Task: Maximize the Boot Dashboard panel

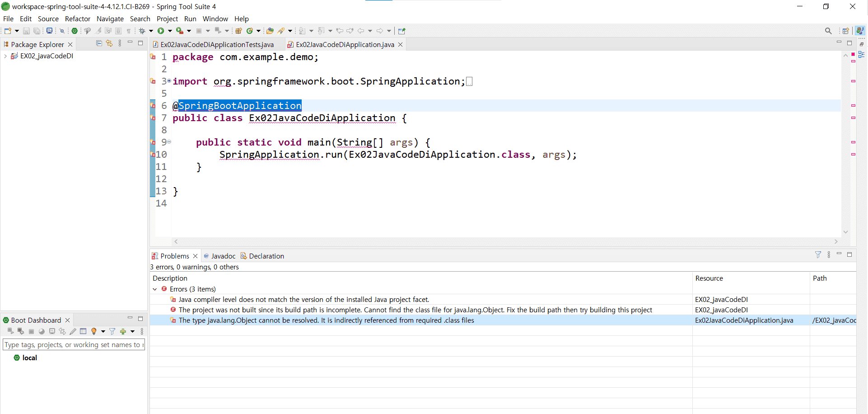Action: [x=140, y=319]
